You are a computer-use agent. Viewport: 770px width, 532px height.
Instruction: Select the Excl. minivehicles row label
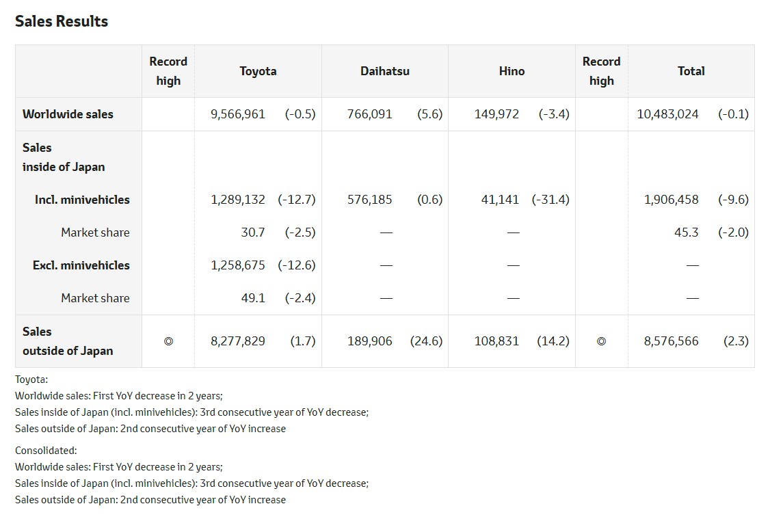point(81,265)
